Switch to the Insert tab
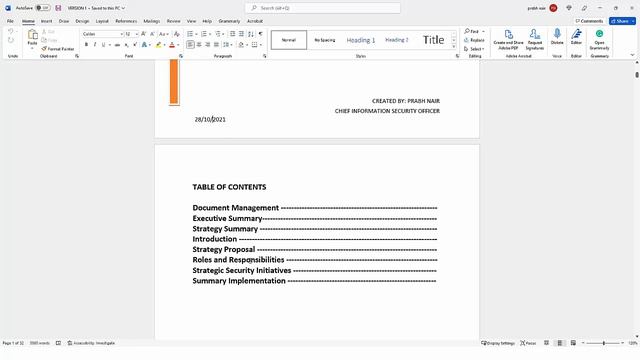Image resolution: width=640 pixels, height=360 pixels. point(47,21)
